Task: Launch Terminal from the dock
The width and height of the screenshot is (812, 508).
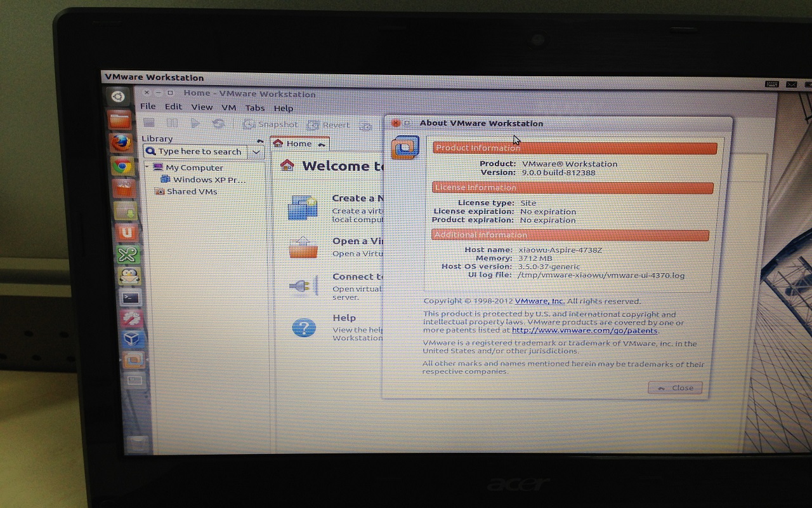Action: point(130,297)
